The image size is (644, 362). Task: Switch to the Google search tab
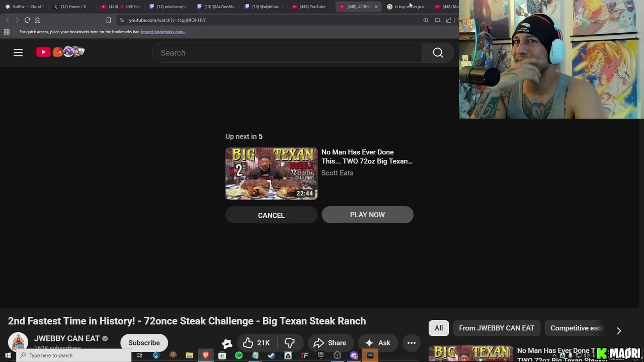click(406, 7)
